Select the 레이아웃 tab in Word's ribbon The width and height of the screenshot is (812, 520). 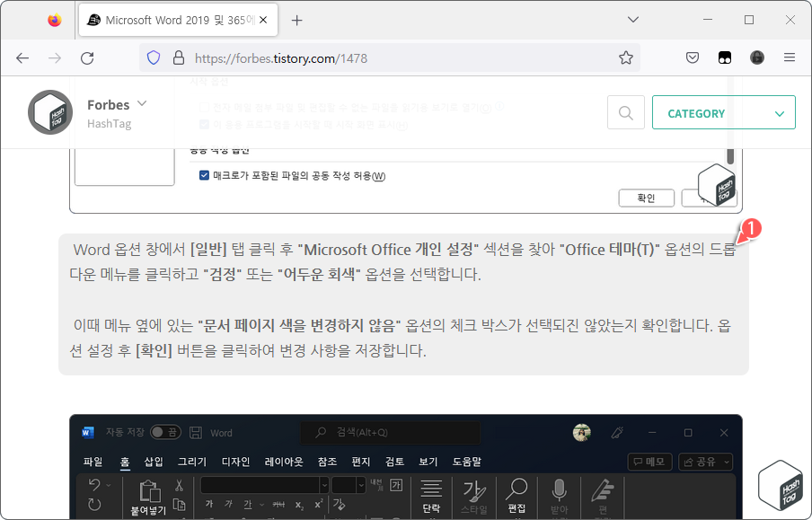(x=284, y=462)
